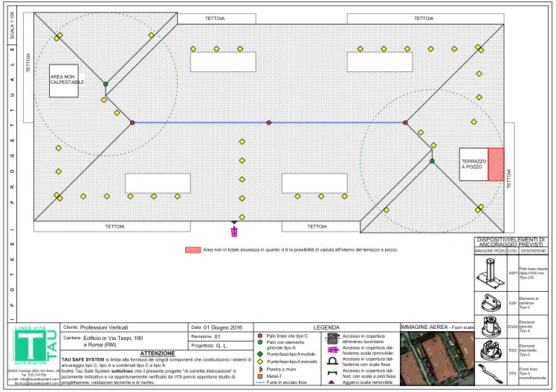
Task: Click the ASF1 double-pitch base post image
Action: [x=491, y=273]
